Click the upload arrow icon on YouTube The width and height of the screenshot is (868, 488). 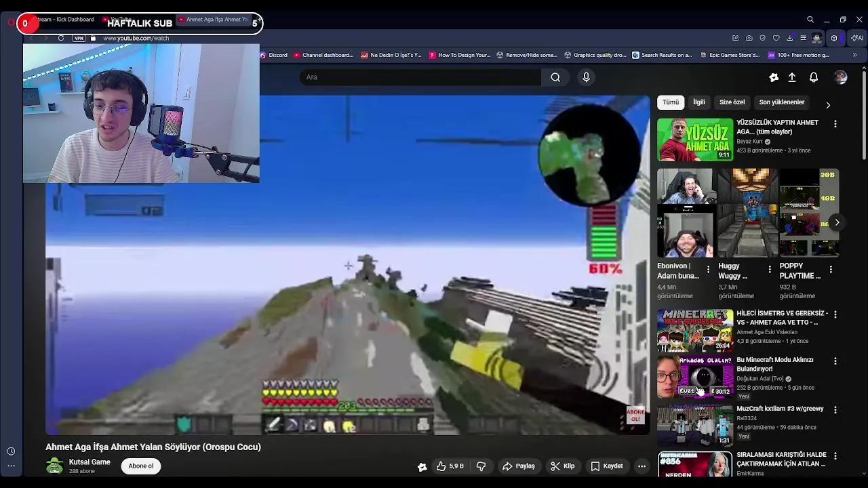coord(791,77)
